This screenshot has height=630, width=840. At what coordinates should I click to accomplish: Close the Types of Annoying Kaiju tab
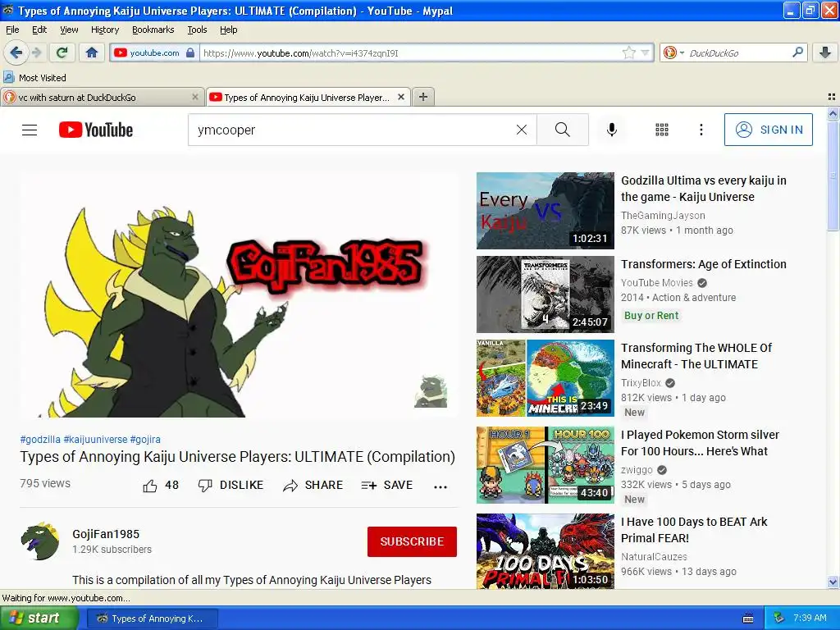coord(400,97)
